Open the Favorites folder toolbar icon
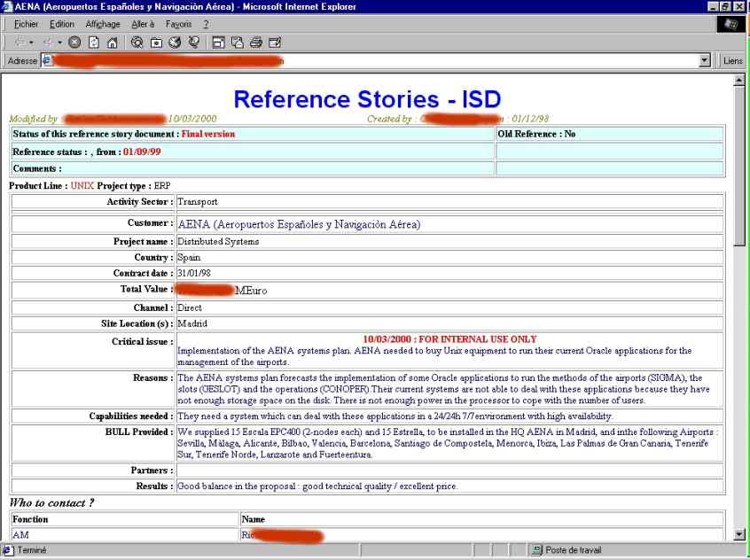 [x=156, y=43]
